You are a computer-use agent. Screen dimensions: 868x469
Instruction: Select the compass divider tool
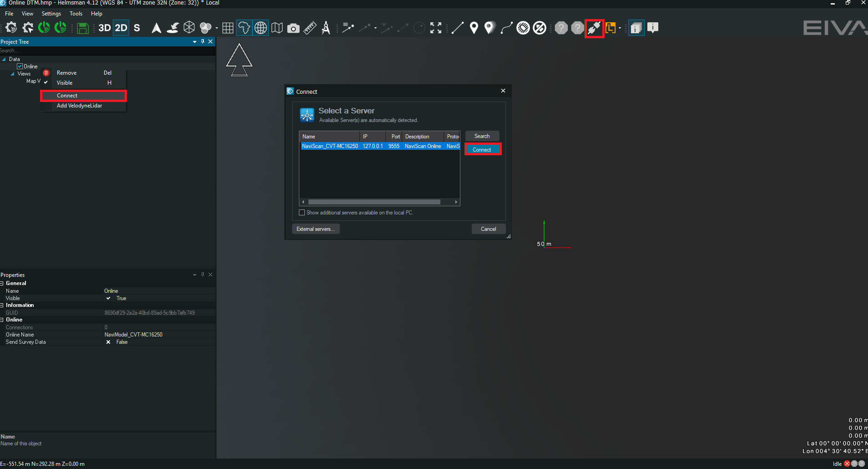click(x=326, y=28)
